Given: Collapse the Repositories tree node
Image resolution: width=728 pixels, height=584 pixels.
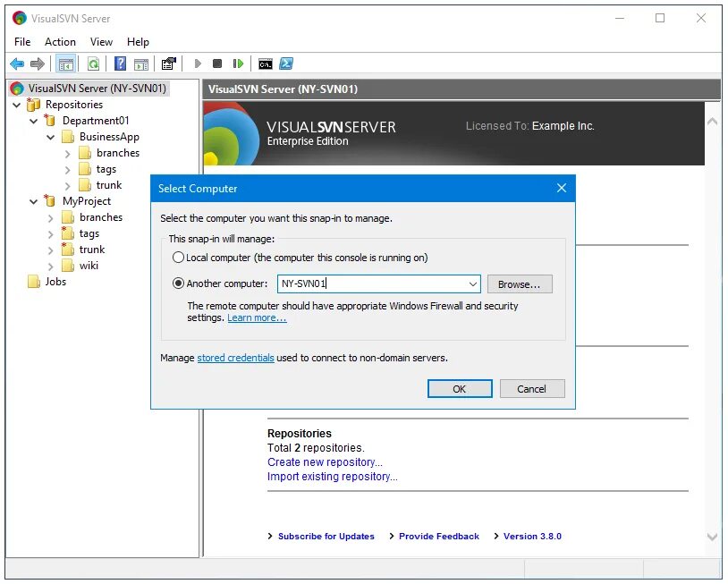Looking at the screenshot, I should [x=17, y=105].
